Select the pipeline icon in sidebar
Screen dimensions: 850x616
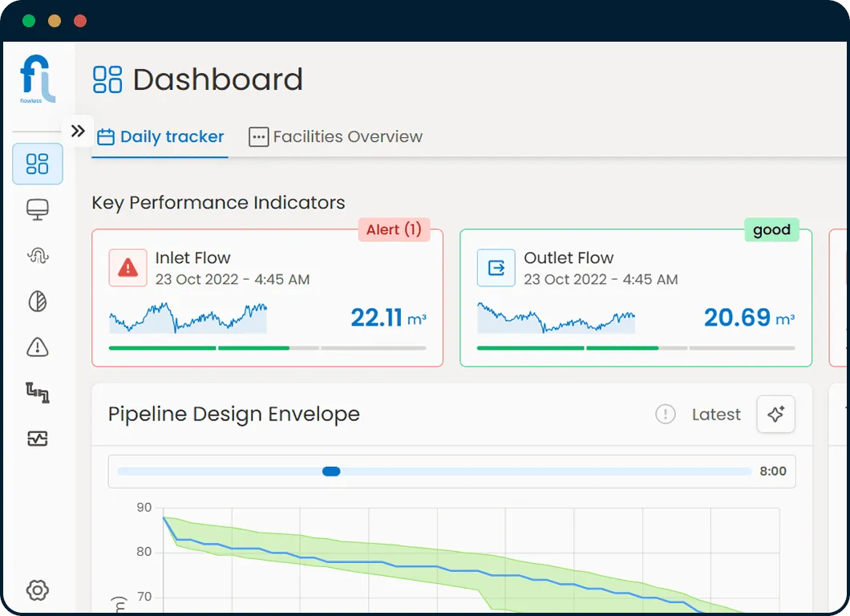point(38,393)
